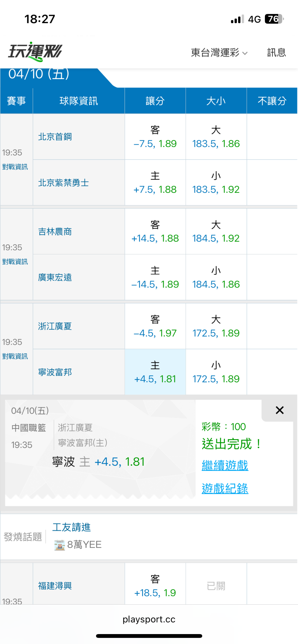Viewport: 298px width, 644px height.
Task: Open 浙江廣夏 team info
Action: click(55, 326)
